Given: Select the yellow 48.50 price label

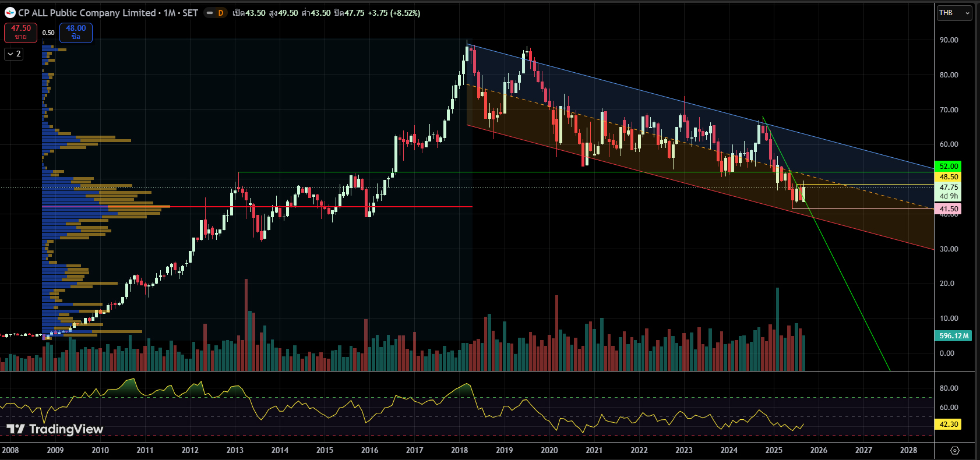Looking at the screenshot, I should coord(949,177).
